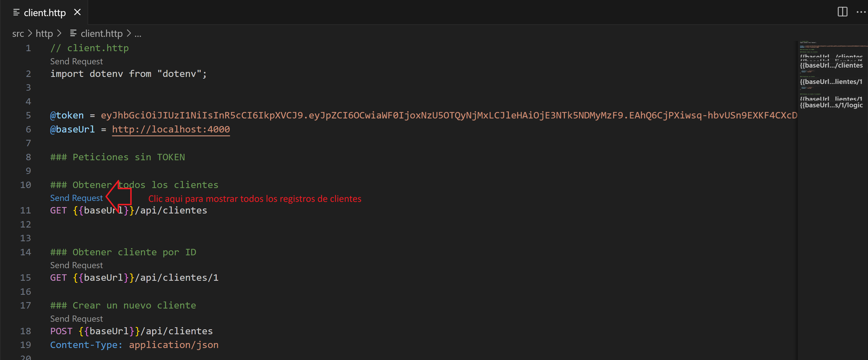Click the src breadcrumb folder
Screen dimensions: 868x360
tap(18, 34)
